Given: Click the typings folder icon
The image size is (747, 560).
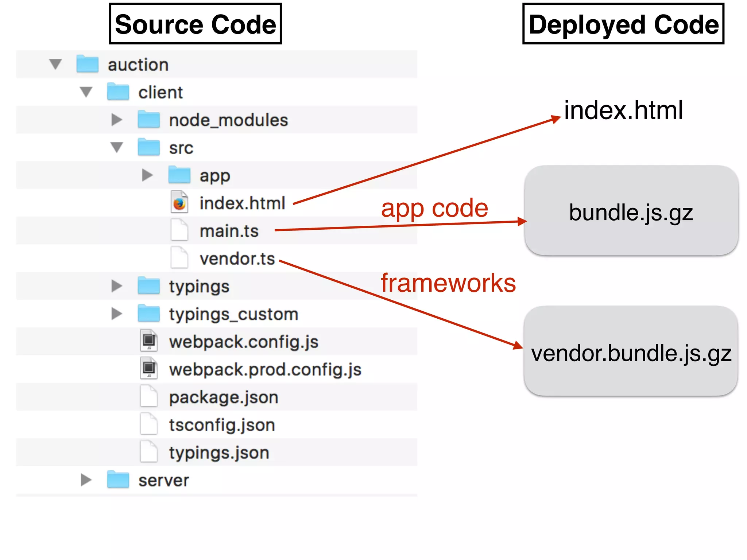Looking at the screenshot, I should point(149,285).
